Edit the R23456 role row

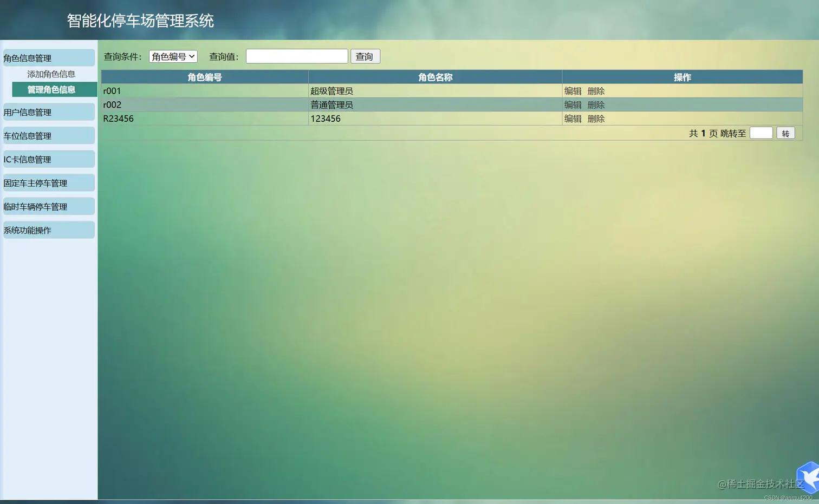pyautogui.click(x=573, y=119)
